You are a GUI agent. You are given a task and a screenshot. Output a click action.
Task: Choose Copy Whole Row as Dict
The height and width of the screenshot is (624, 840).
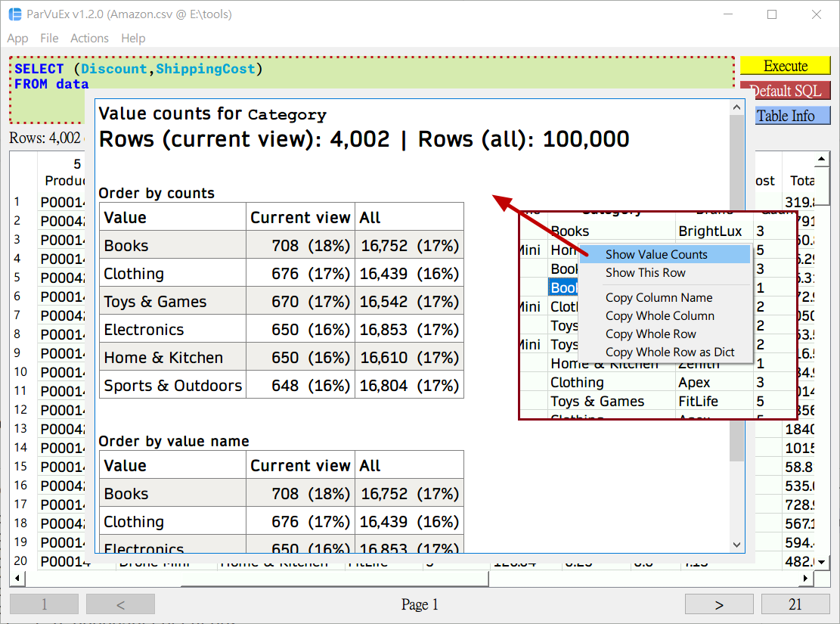[665, 352]
